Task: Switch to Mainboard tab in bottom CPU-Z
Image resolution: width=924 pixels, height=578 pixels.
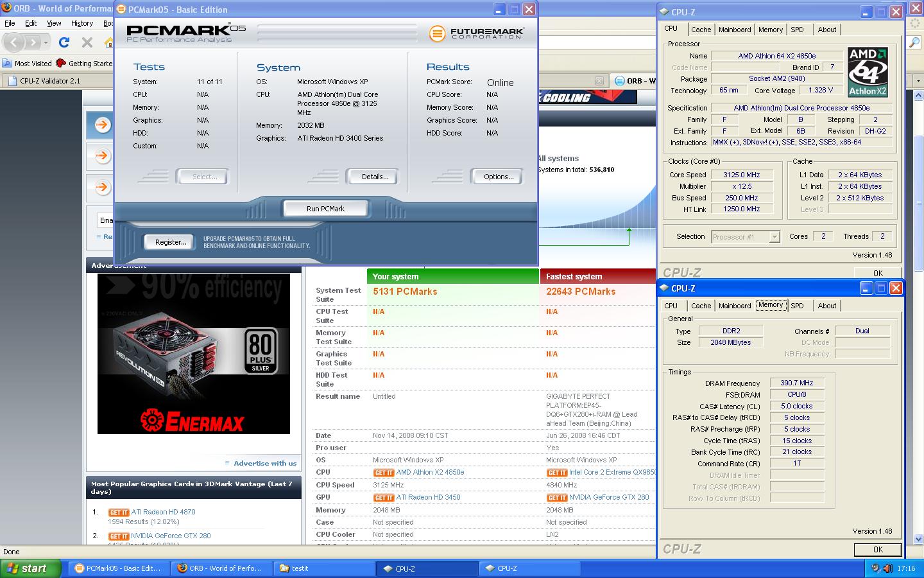Action: point(735,306)
